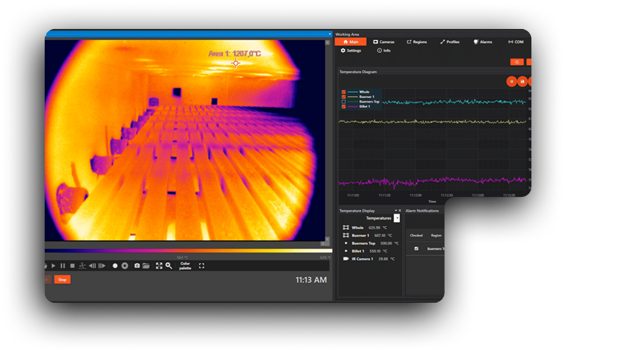Start recording with the solid circle icon

(115, 265)
